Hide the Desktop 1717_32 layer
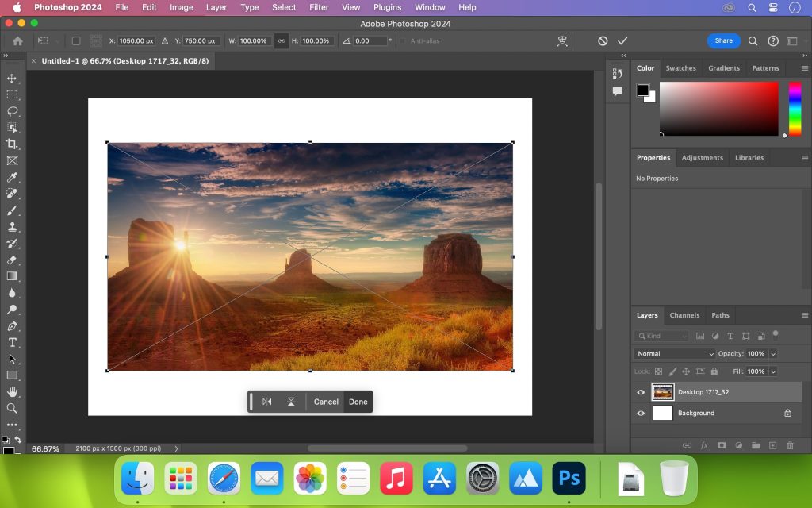Screen dimensions: 812x508 pos(641,391)
